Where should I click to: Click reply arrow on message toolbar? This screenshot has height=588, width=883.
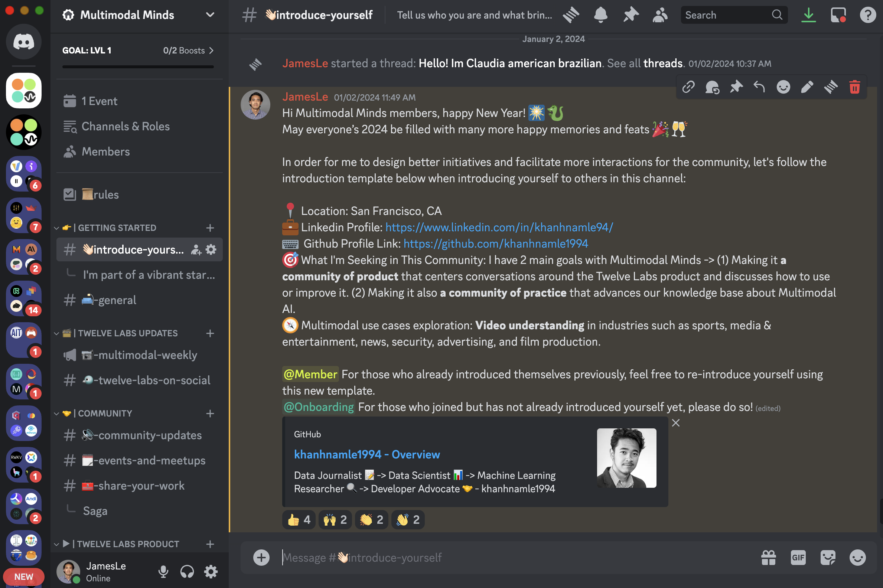pyautogui.click(x=759, y=87)
